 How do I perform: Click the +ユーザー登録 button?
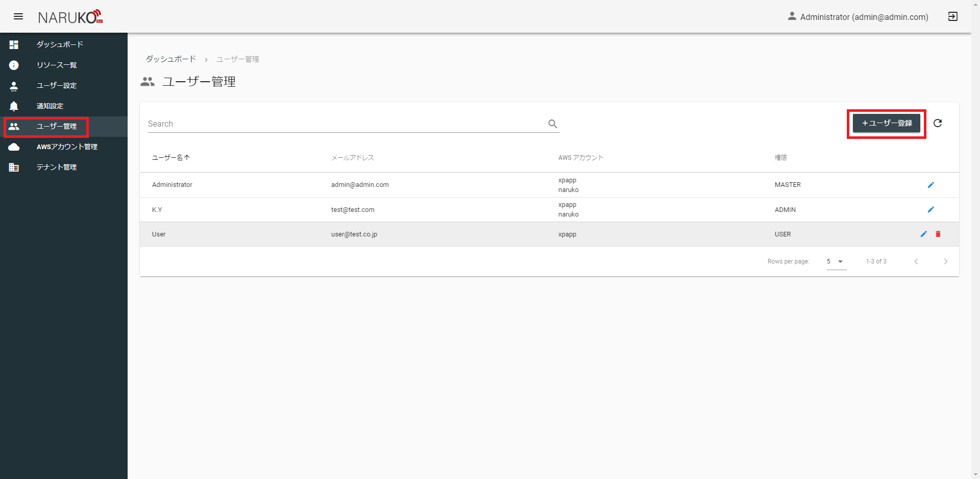(x=887, y=123)
